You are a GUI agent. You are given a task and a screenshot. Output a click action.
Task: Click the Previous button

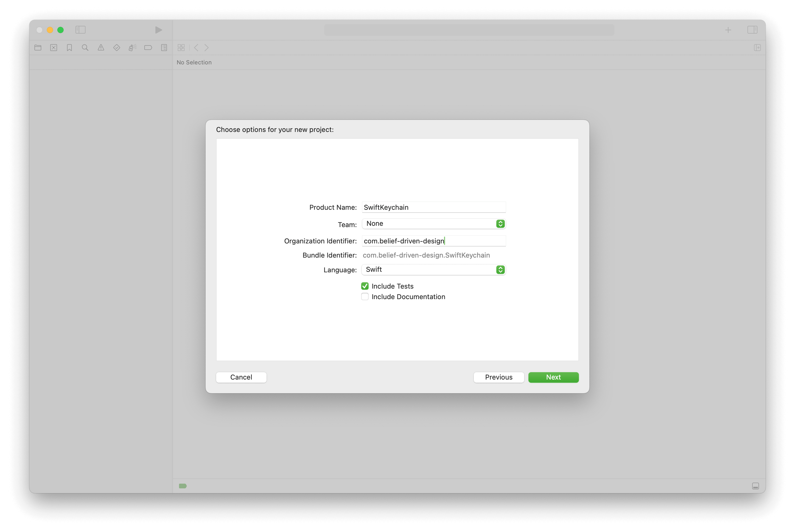(499, 377)
